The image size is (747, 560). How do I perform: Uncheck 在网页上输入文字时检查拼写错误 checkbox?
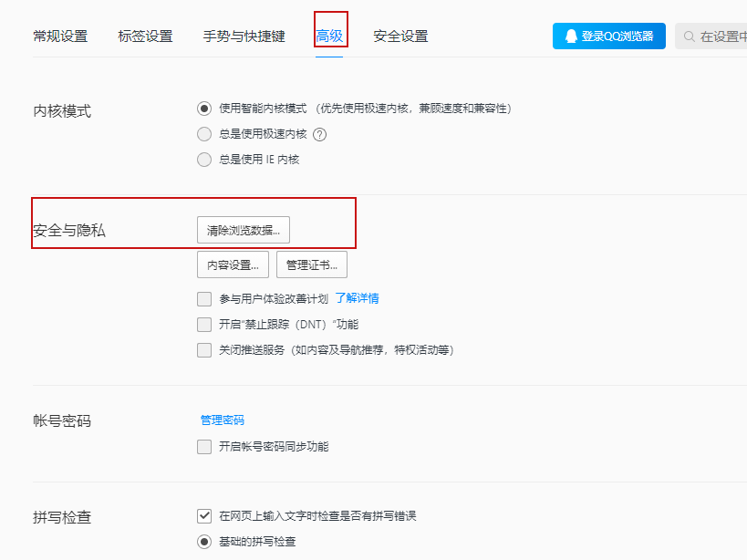pos(204,515)
